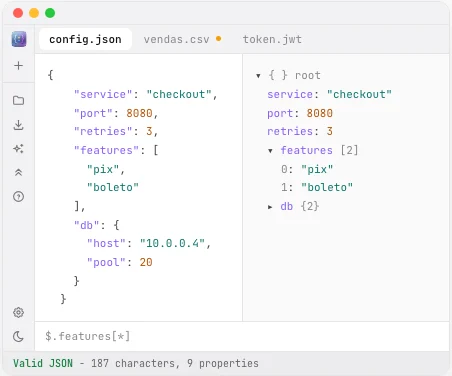Image resolution: width=452 pixels, height=376 pixels.
Task: Select '0: "pix"' item in tree
Action: pos(307,169)
